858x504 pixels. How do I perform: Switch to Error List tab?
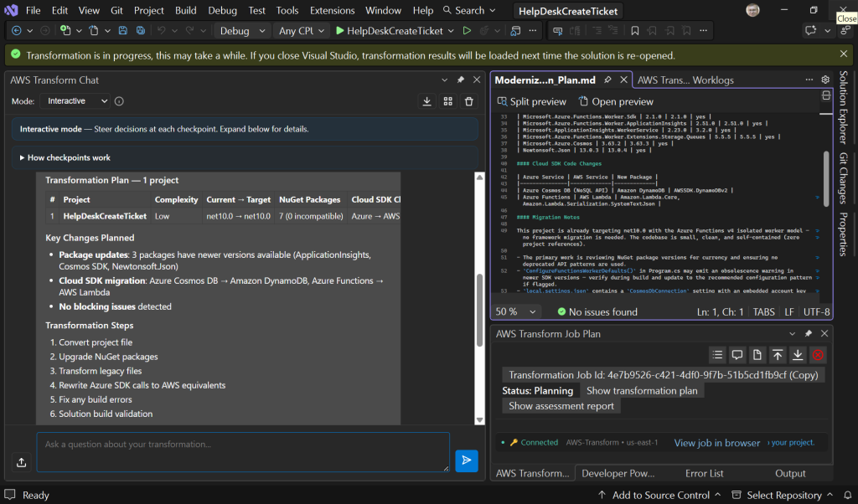[x=704, y=473]
